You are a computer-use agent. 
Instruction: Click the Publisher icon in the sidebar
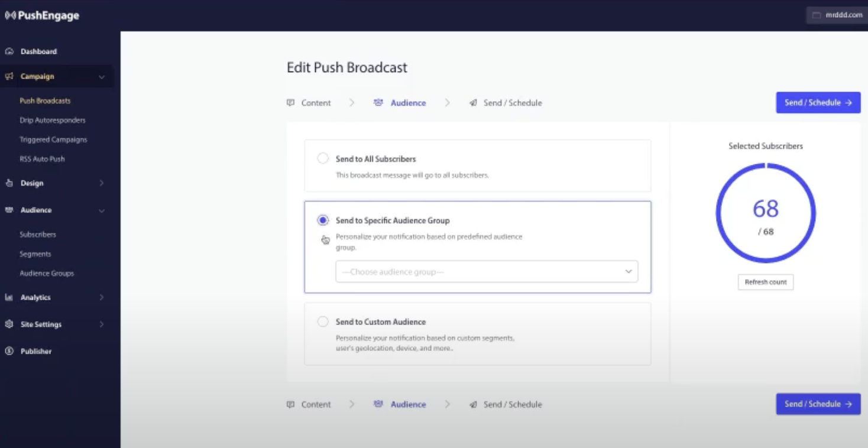click(8, 351)
